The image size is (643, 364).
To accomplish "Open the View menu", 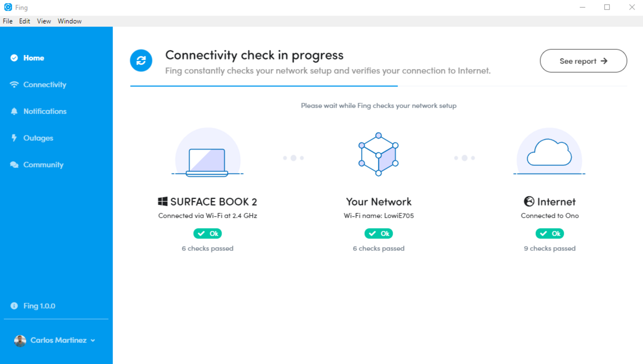I will [x=44, y=21].
